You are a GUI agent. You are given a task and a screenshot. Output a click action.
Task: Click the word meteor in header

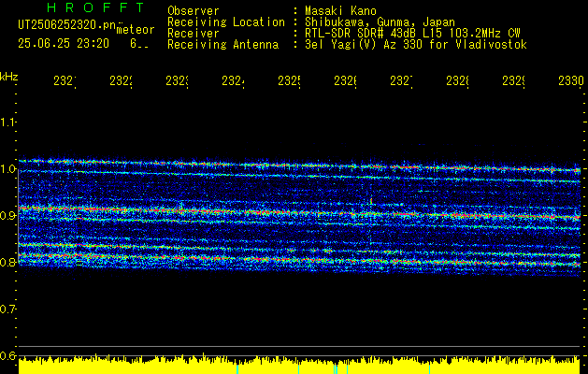click(x=136, y=30)
